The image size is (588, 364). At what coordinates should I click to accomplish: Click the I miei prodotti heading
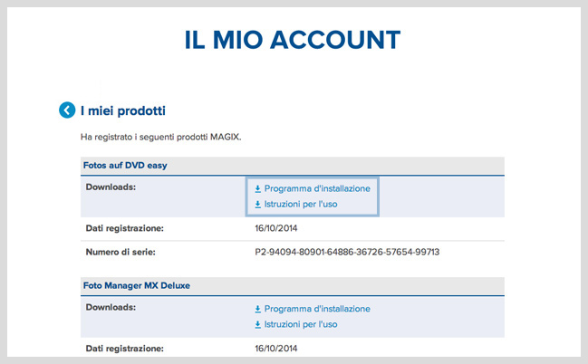[x=122, y=110]
